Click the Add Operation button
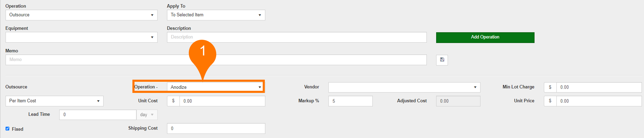The image size is (644, 138). click(x=485, y=37)
